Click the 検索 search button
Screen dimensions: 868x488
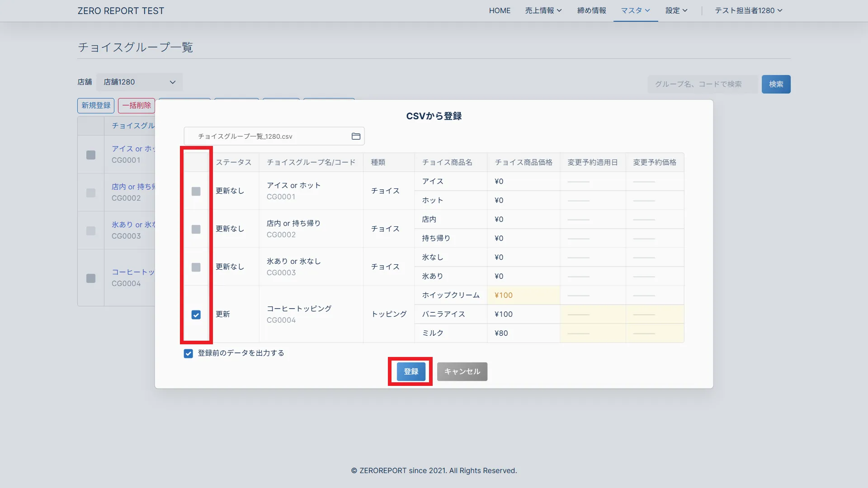[776, 84]
